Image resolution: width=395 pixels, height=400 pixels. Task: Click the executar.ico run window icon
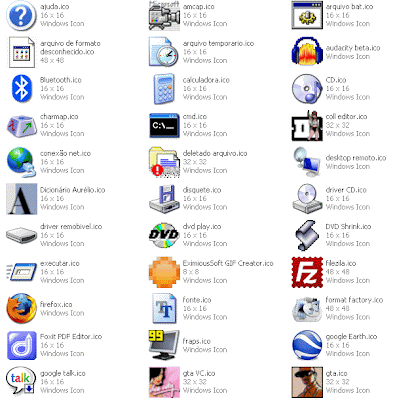(21, 272)
